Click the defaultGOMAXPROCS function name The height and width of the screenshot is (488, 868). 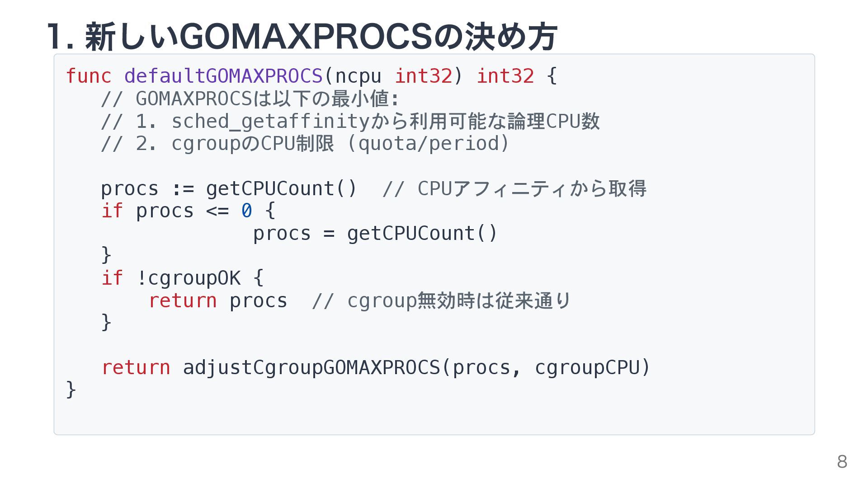point(223,76)
